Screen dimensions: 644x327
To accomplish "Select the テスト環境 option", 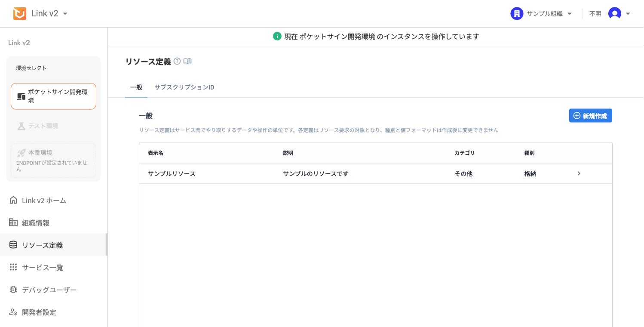I will click(54, 126).
